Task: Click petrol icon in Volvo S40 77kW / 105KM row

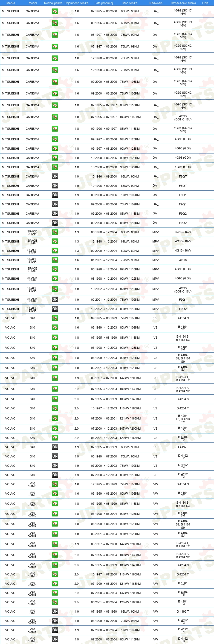Action: click(55, 318)
